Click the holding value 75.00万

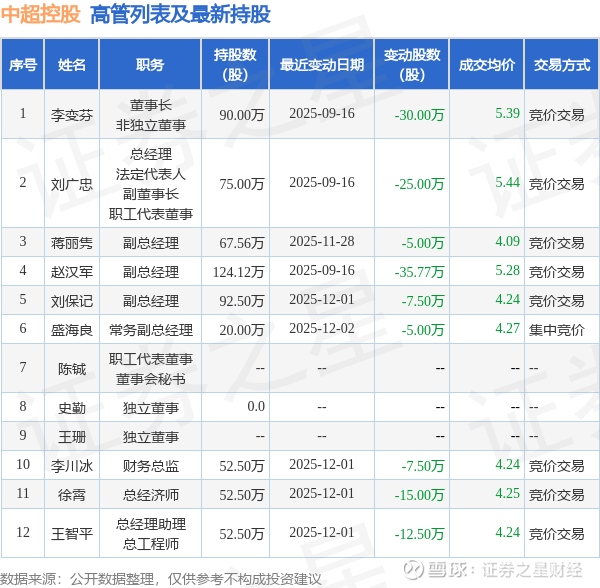(241, 184)
